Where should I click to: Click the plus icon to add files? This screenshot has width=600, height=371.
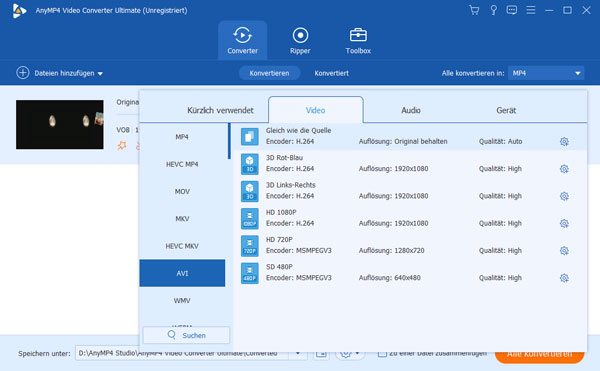[x=23, y=73]
